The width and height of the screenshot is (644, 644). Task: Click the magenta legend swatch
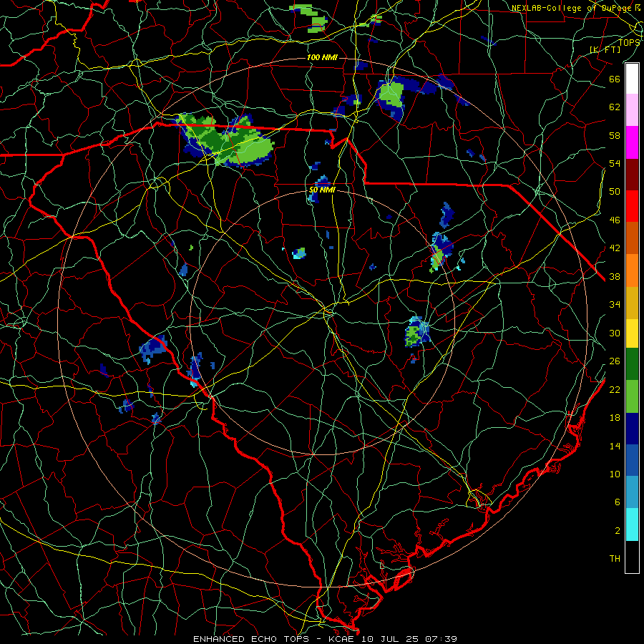632,142
